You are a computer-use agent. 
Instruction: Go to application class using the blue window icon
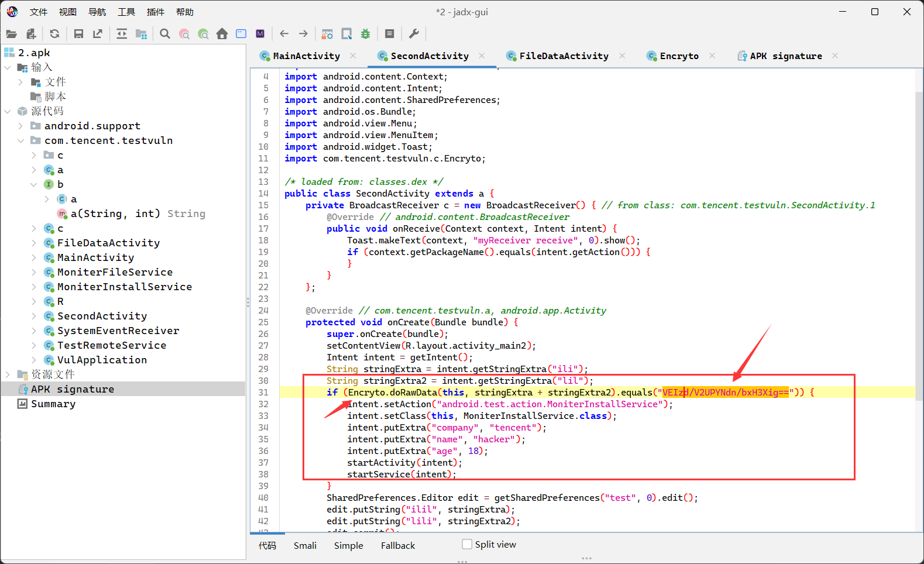[241, 34]
